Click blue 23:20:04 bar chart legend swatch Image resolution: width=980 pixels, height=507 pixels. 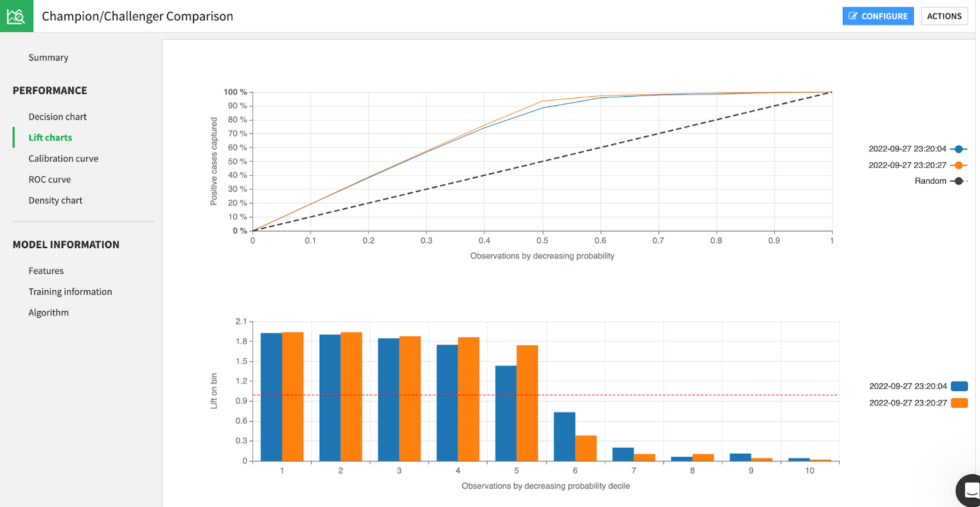pos(959,386)
